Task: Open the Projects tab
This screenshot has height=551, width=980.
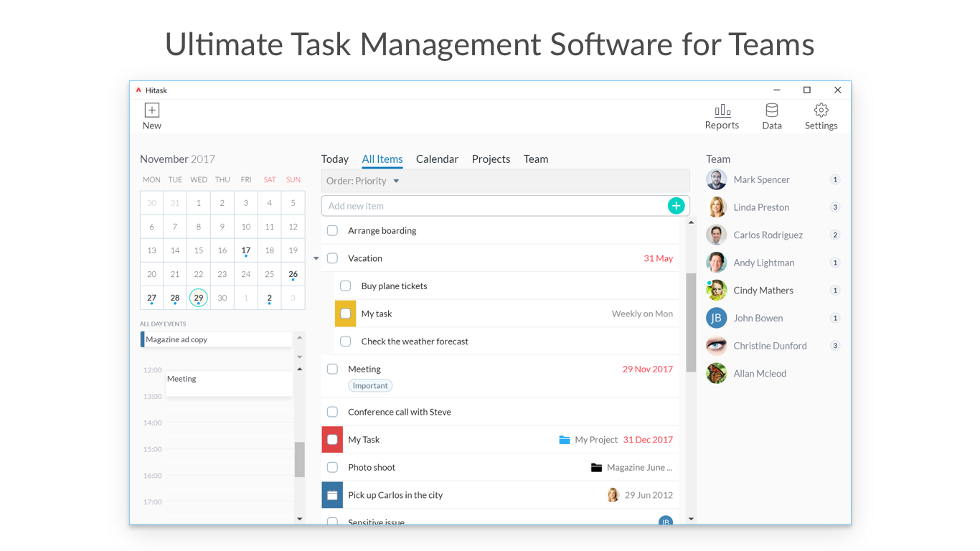Action: 491,159
